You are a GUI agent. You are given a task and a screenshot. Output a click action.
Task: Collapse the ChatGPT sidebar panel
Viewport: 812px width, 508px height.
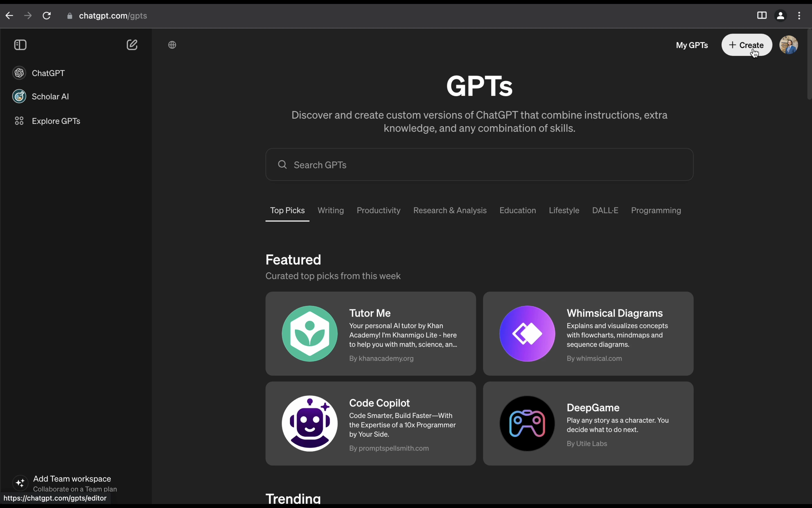click(x=21, y=45)
